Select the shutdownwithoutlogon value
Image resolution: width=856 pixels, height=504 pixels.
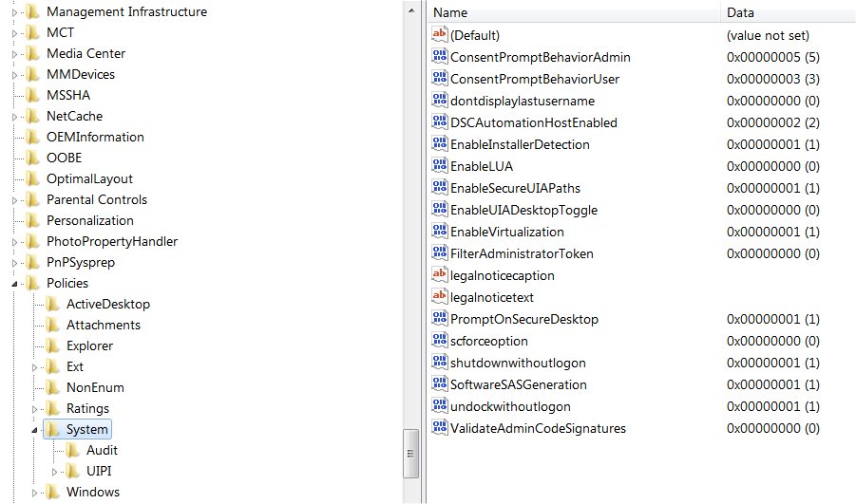[x=517, y=363]
